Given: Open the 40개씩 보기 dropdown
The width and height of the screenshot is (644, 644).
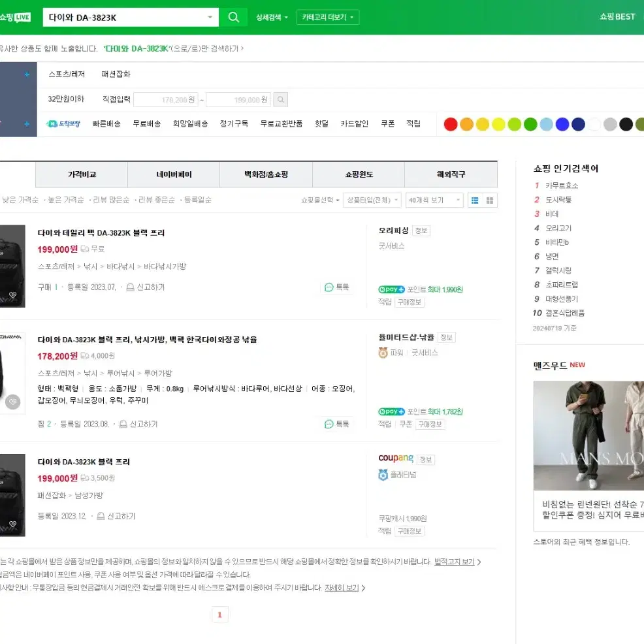Looking at the screenshot, I should (x=434, y=201).
